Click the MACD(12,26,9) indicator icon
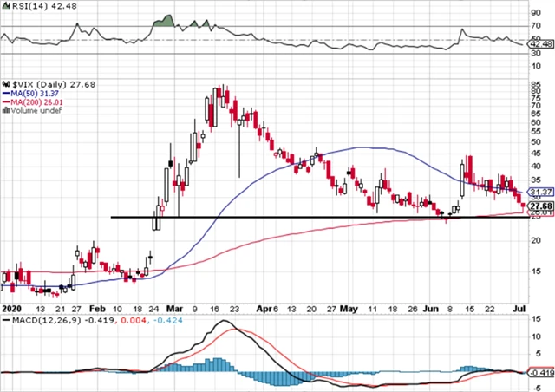This screenshot has width=555, height=392. tap(4, 323)
